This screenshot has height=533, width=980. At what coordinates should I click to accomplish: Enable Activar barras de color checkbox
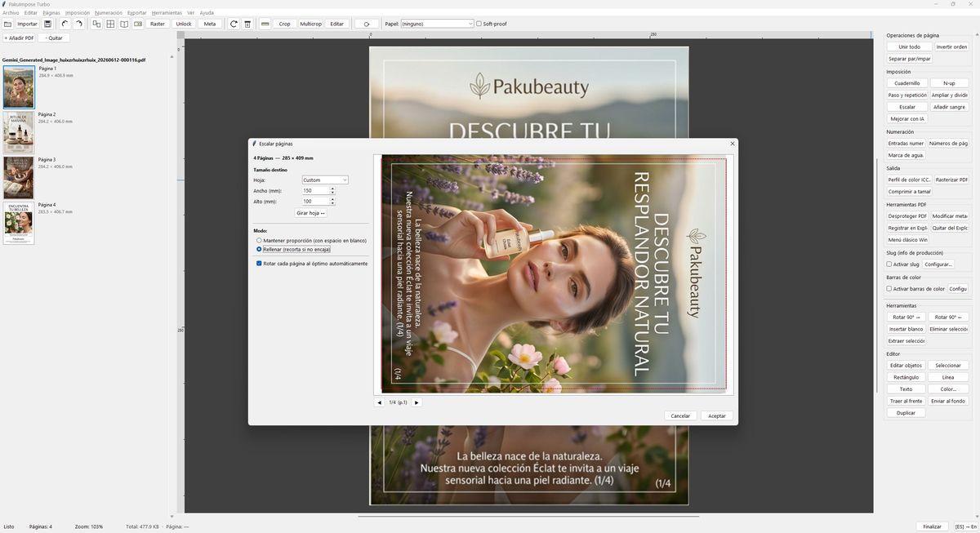pyautogui.click(x=889, y=289)
